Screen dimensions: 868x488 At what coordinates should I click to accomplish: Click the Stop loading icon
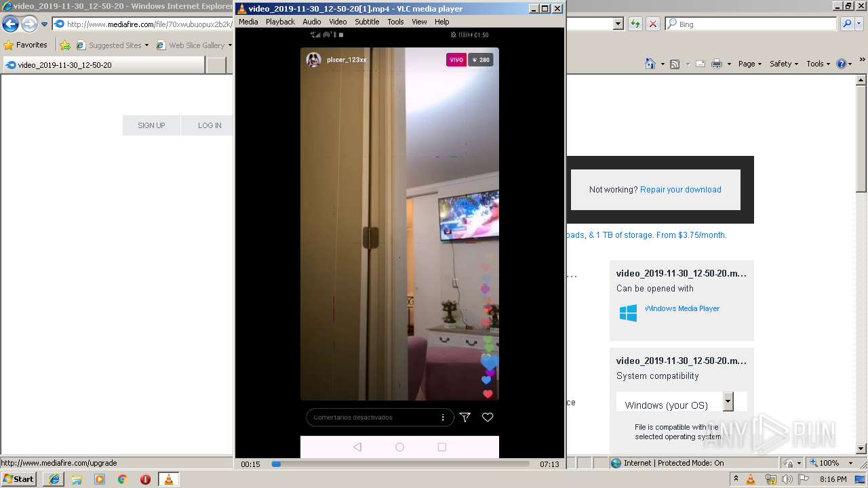[652, 24]
